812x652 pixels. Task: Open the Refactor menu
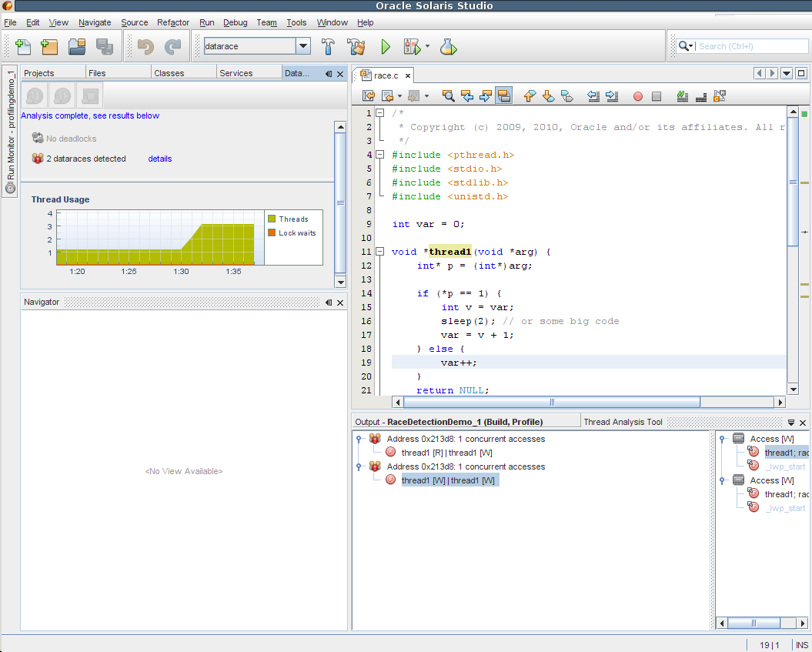(x=172, y=22)
